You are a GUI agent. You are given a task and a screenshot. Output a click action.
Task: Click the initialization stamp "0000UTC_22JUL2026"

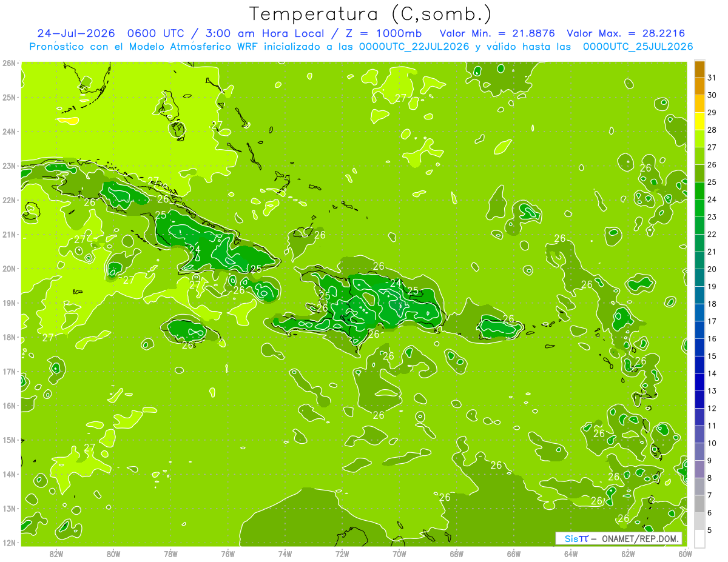click(x=414, y=47)
